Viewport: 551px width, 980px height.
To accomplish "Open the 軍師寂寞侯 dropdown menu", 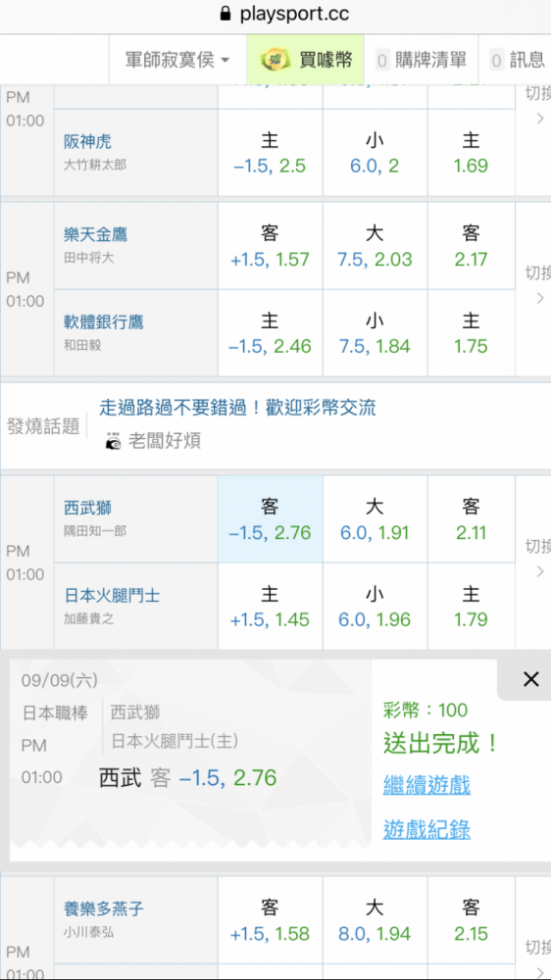I will tap(177, 60).
